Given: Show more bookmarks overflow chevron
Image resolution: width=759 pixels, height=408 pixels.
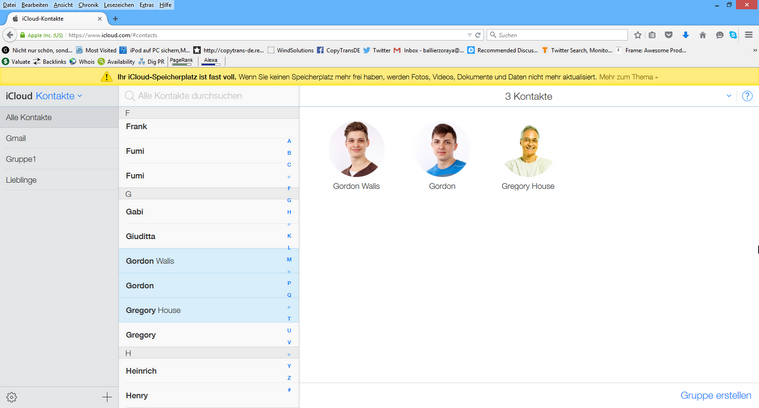Looking at the screenshot, I should click(755, 50).
